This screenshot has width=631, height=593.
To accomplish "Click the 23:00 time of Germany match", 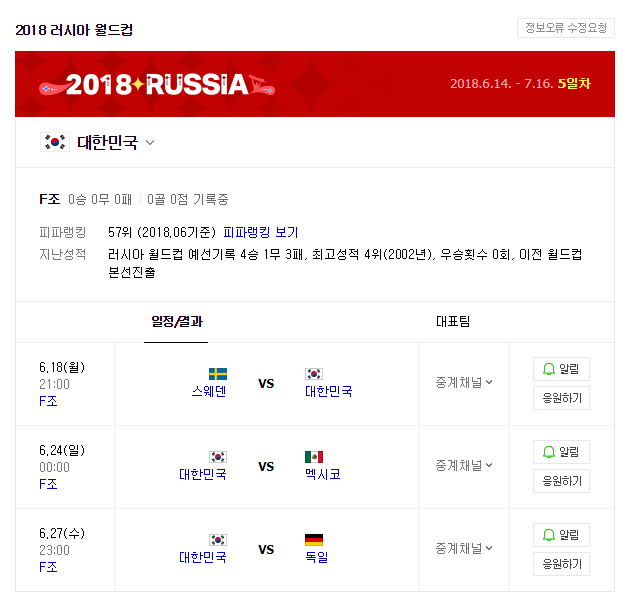I will [54, 550].
